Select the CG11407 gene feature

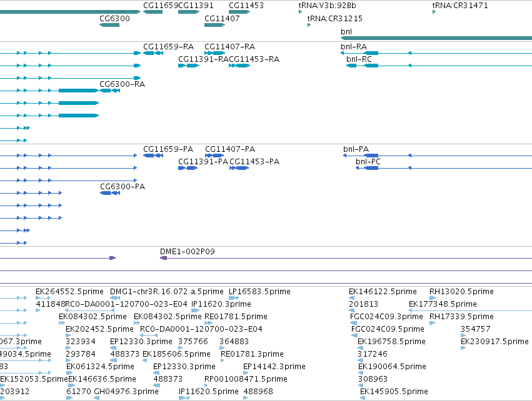tap(215, 25)
